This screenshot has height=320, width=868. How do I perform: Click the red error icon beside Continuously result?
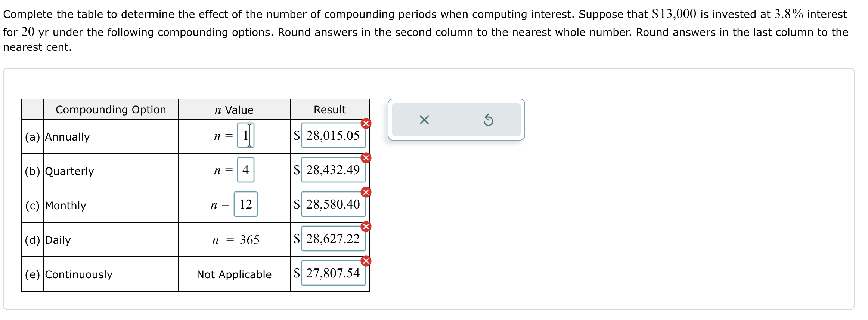tap(365, 260)
